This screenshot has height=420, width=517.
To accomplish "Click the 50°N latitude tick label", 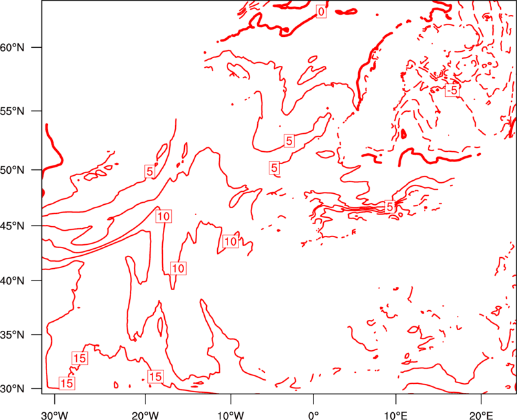I will pos(12,170).
